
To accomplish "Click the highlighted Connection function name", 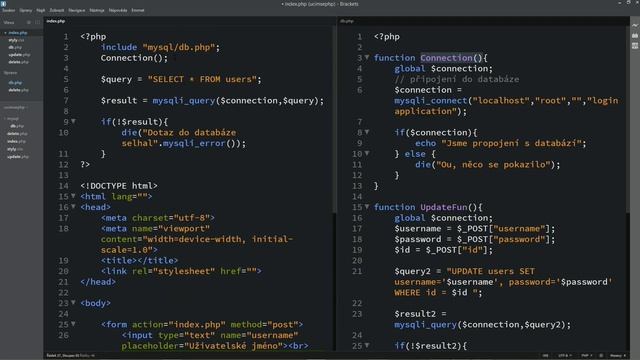I will coord(447,58).
